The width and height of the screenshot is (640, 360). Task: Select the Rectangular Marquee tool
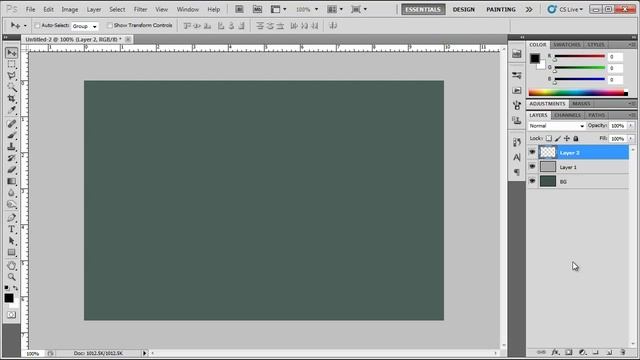click(x=11, y=64)
